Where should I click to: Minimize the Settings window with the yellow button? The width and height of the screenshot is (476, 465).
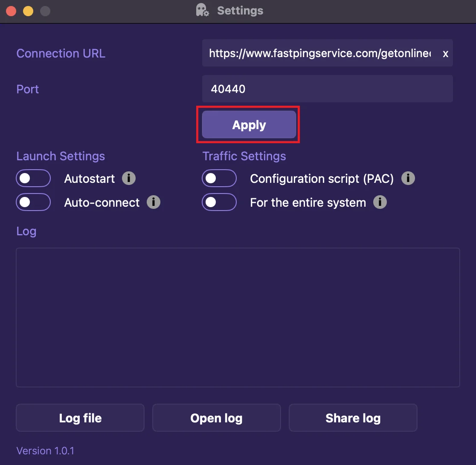(28, 11)
